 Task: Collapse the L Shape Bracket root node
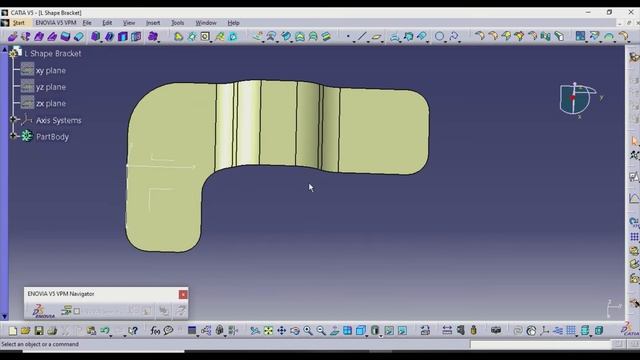13,53
